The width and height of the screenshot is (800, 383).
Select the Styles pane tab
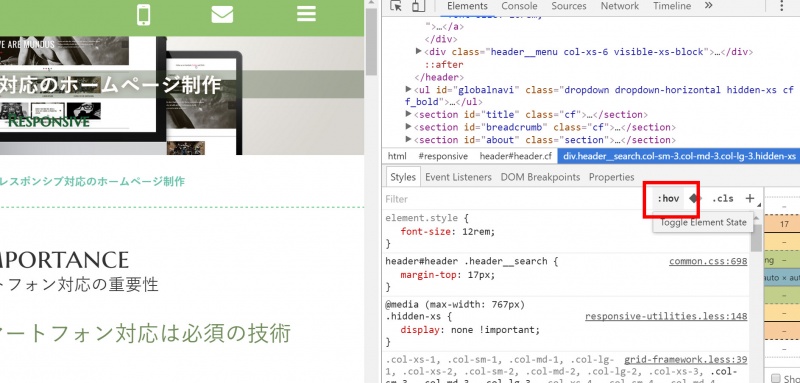point(403,177)
